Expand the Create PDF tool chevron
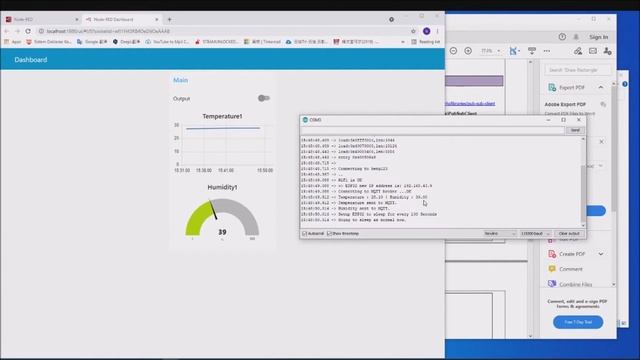The height and width of the screenshot is (360, 640). point(601,254)
